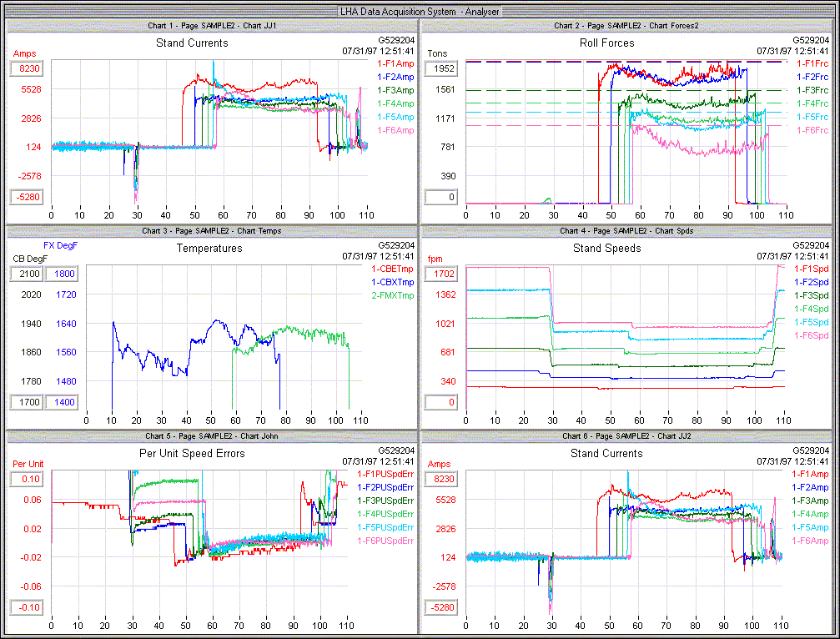Screen dimensions: 840x639
Task: Click 1-F5Spd legend entry
Action: point(811,322)
